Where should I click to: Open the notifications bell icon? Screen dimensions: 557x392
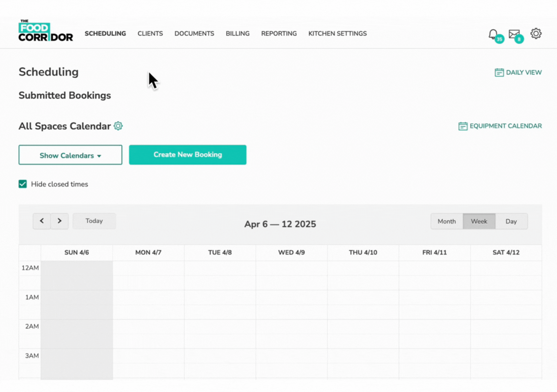point(493,34)
